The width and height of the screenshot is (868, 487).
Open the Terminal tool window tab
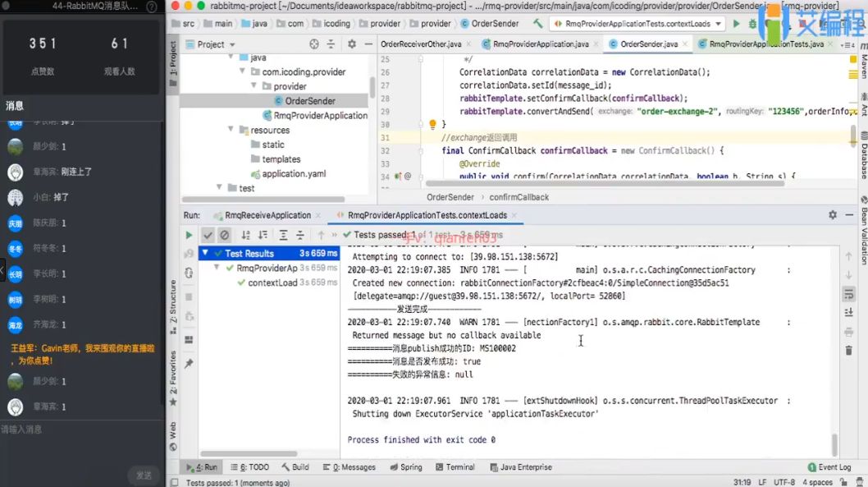(455, 467)
